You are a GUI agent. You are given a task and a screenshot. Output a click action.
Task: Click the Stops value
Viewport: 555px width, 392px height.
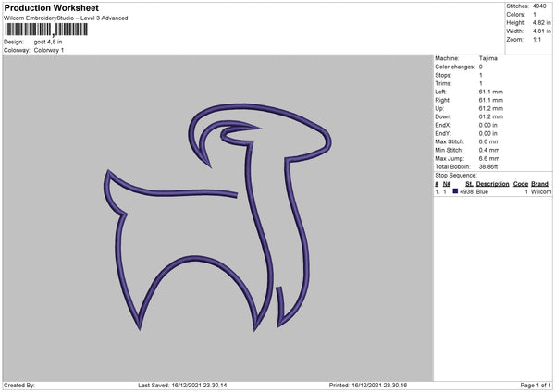point(481,75)
